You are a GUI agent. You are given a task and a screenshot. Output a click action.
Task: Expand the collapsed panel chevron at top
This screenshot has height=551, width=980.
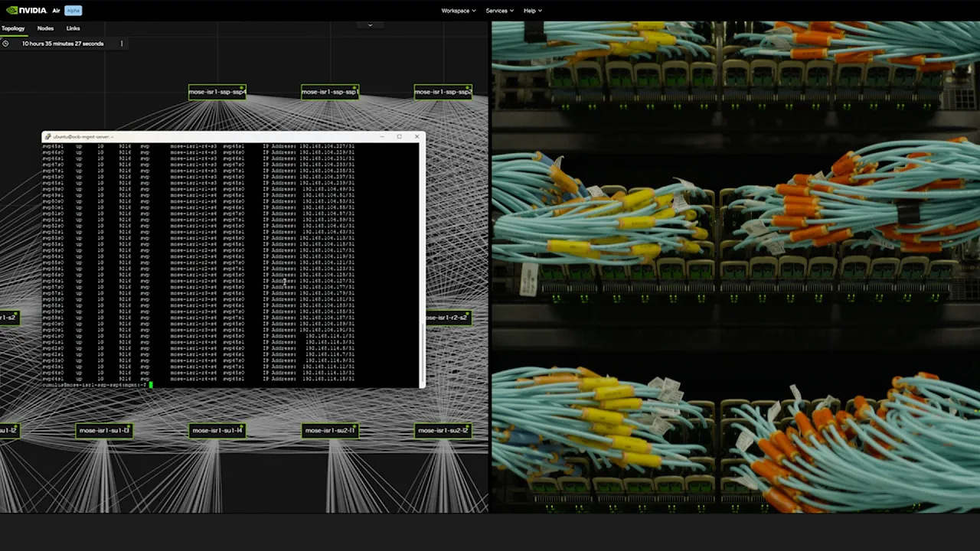point(370,25)
